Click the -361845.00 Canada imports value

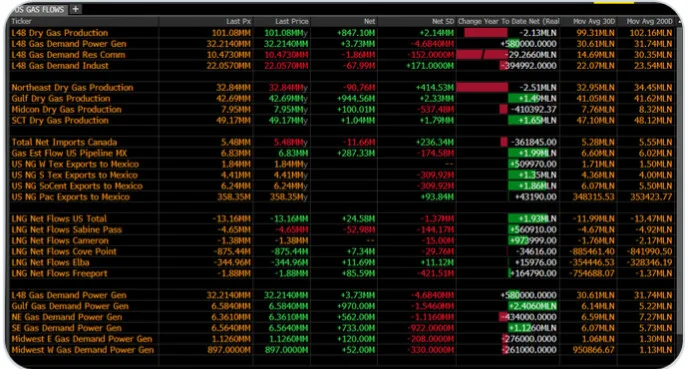click(x=533, y=142)
